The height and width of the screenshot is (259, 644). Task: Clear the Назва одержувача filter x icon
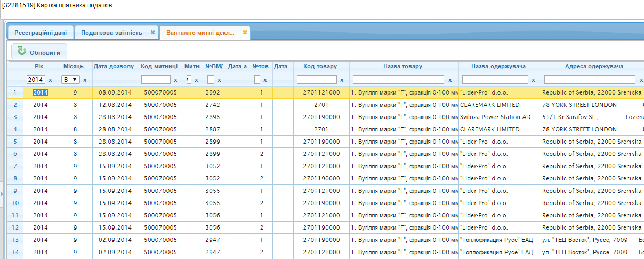(533, 80)
